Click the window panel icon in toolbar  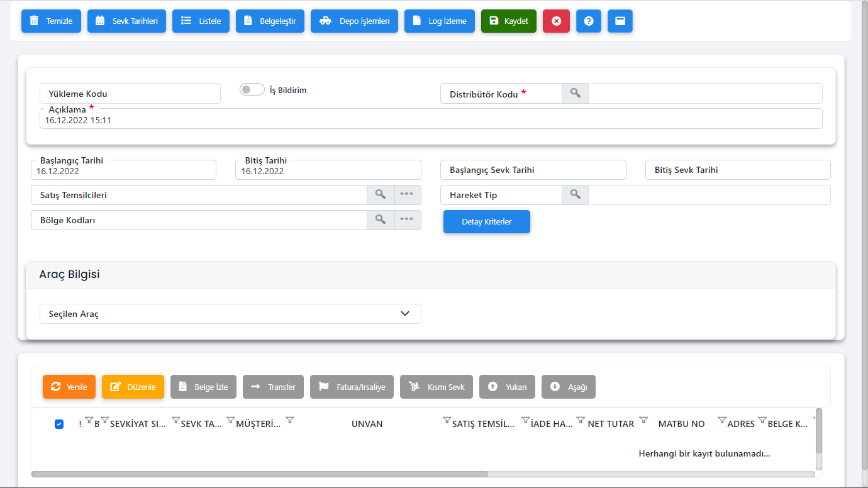click(x=620, y=21)
